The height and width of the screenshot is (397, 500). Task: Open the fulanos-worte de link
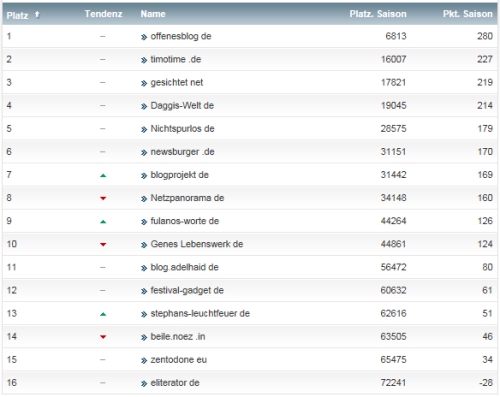point(185,221)
